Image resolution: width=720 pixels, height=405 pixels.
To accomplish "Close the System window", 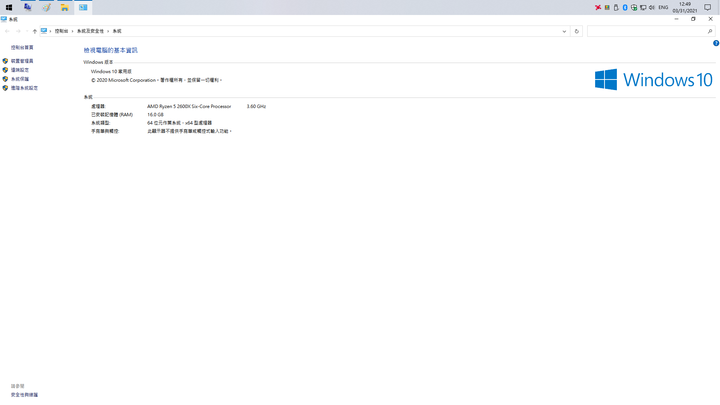I will click(x=711, y=19).
